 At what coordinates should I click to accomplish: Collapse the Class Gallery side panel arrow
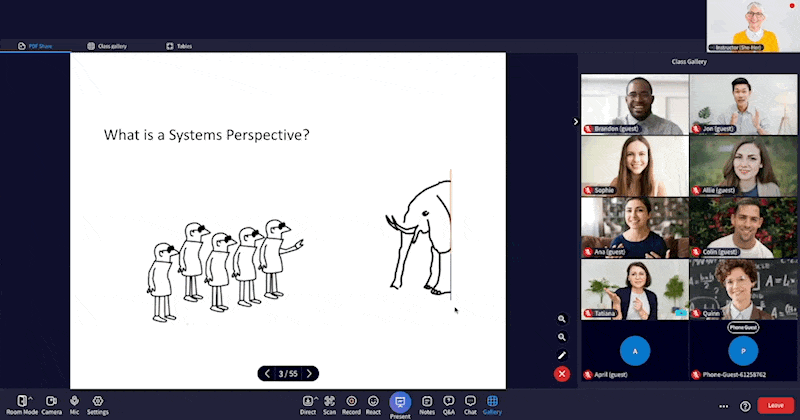[x=576, y=121]
